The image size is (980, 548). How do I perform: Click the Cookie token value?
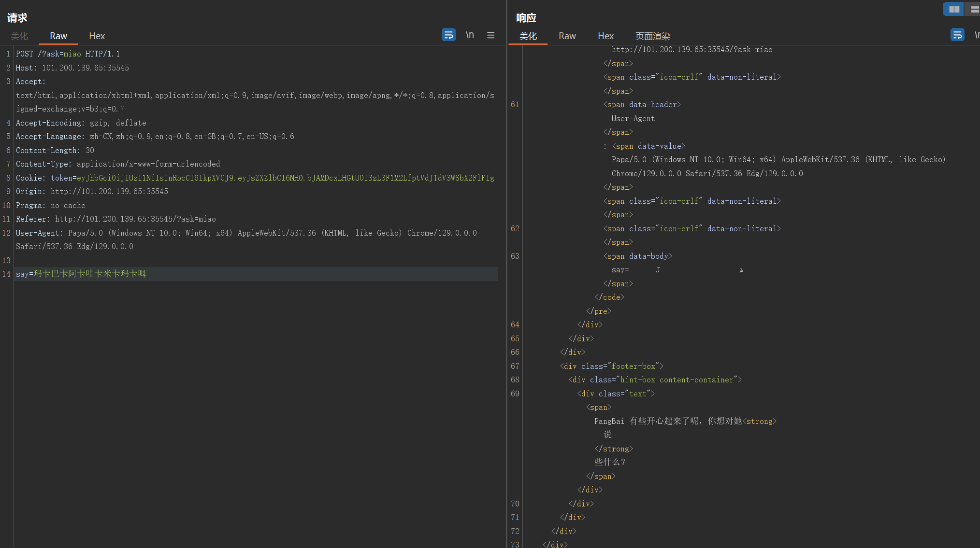pyautogui.click(x=286, y=178)
